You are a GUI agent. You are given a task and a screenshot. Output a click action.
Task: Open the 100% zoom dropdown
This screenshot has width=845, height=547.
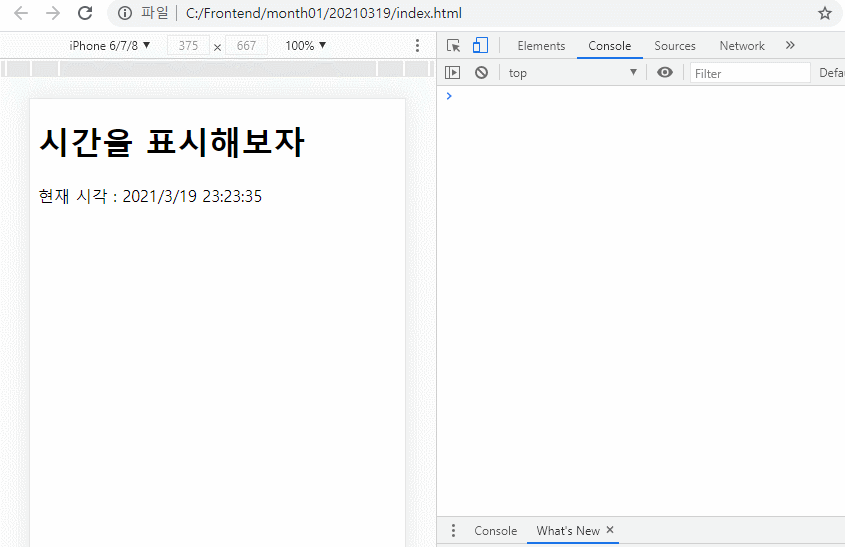coord(306,46)
